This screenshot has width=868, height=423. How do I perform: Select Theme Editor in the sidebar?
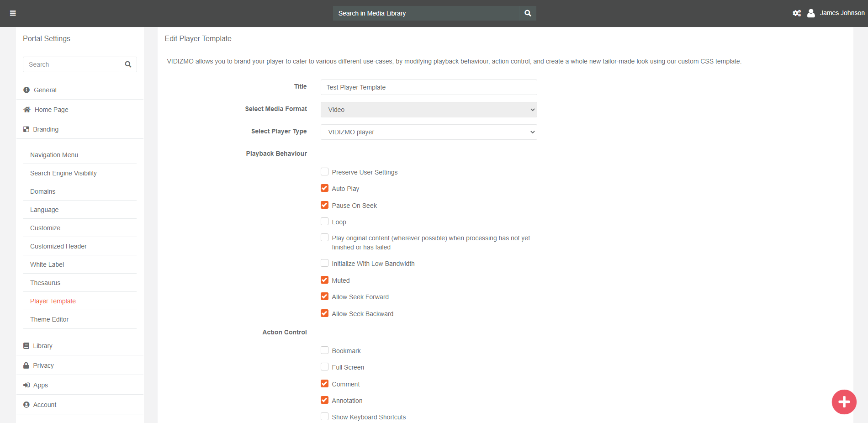(x=49, y=319)
